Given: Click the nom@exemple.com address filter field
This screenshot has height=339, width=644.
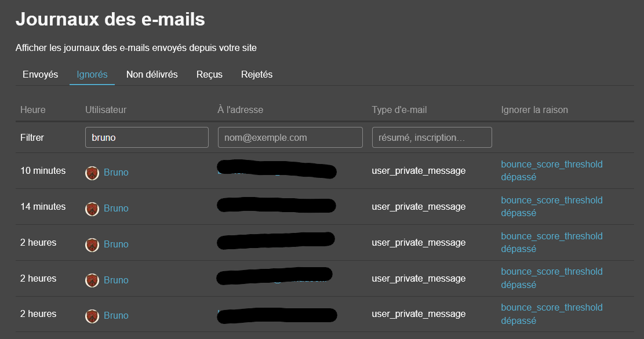Looking at the screenshot, I should coord(290,137).
